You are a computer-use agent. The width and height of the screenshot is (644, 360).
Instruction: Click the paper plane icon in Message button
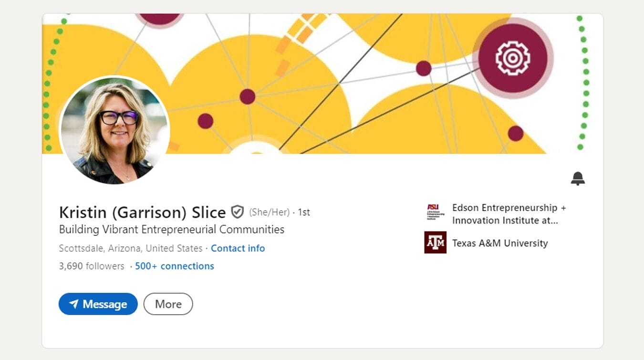tap(73, 304)
